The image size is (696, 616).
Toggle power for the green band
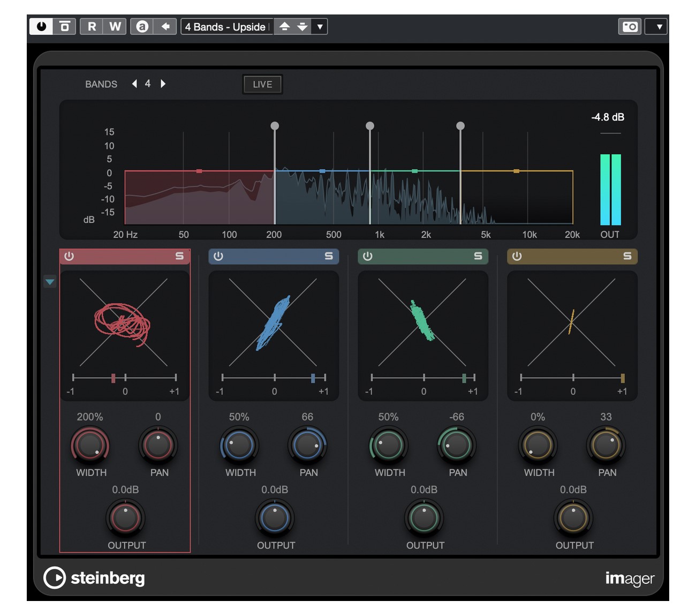pyautogui.click(x=368, y=256)
